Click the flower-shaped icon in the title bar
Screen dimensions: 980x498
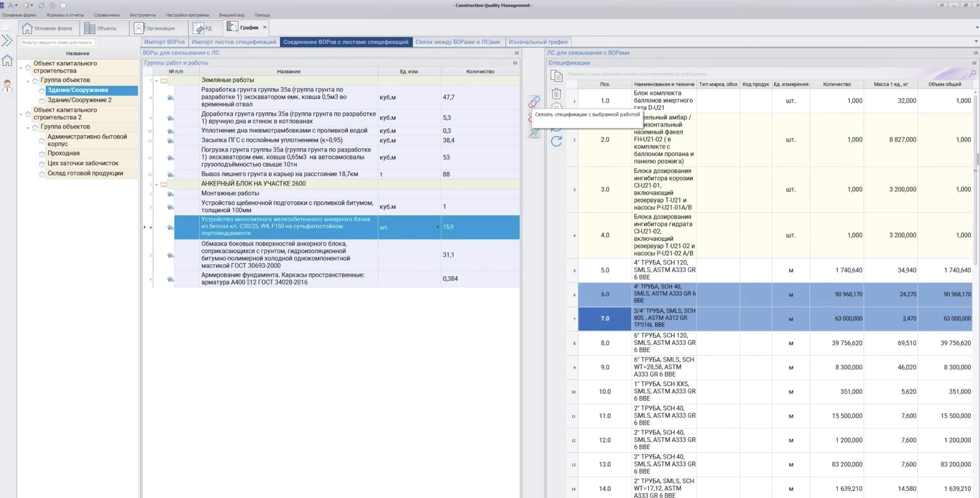click(x=52, y=5)
